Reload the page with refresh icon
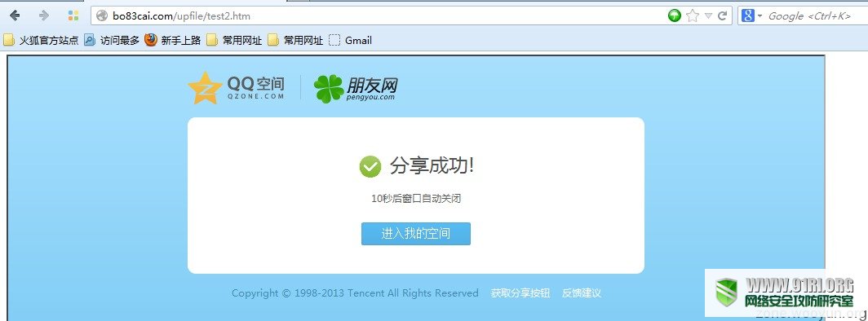This screenshot has height=321, width=868. [x=723, y=16]
